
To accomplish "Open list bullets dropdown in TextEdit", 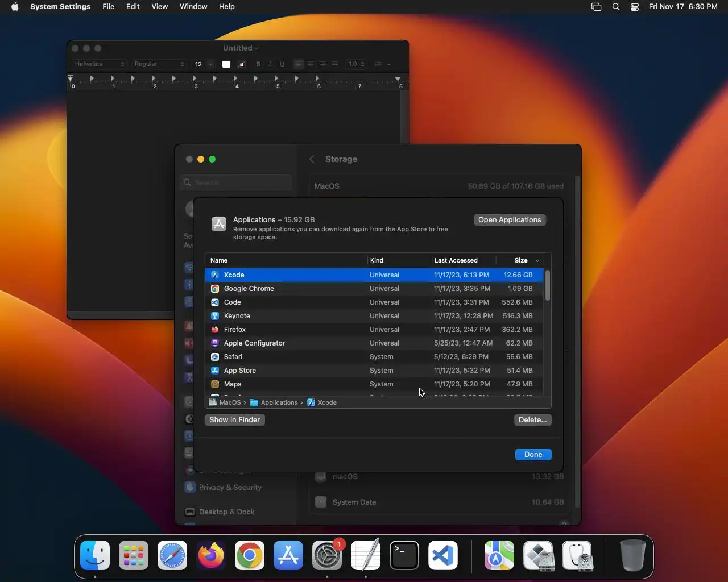I will [382, 64].
